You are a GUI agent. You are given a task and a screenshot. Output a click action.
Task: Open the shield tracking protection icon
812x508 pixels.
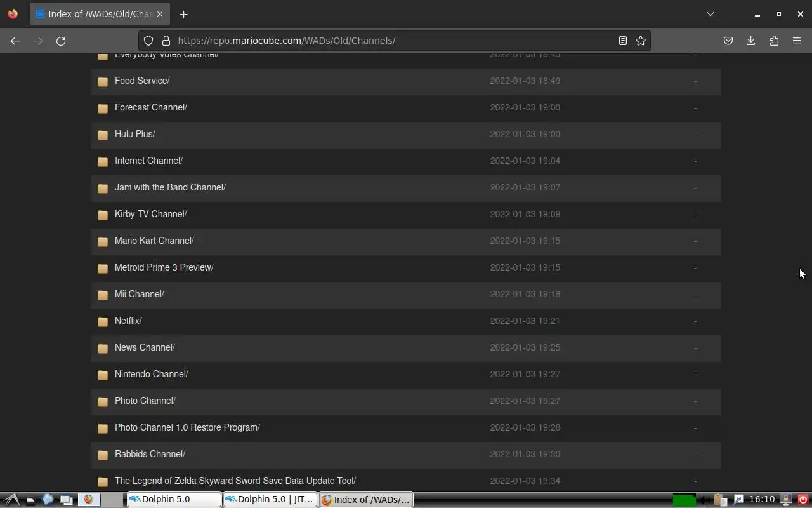pos(148,41)
